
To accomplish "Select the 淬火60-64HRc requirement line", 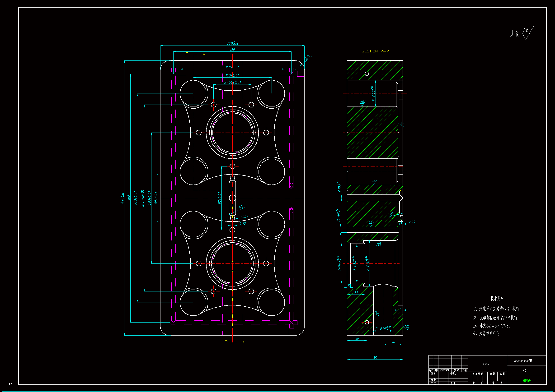I will pyautogui.click(x=492, y=326).
